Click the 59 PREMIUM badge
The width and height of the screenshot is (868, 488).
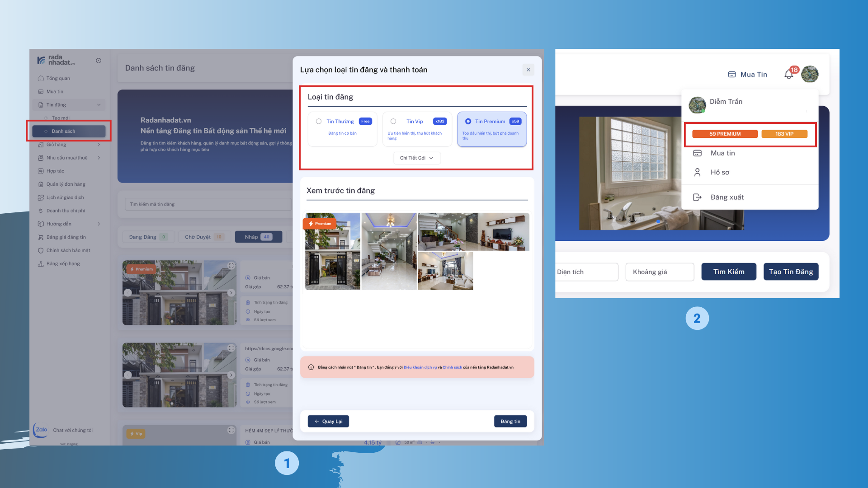725,134
